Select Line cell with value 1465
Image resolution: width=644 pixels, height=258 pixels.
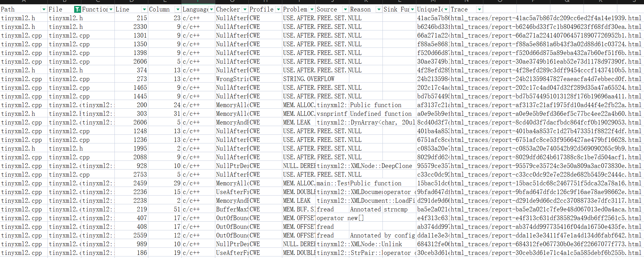(131, 88)
